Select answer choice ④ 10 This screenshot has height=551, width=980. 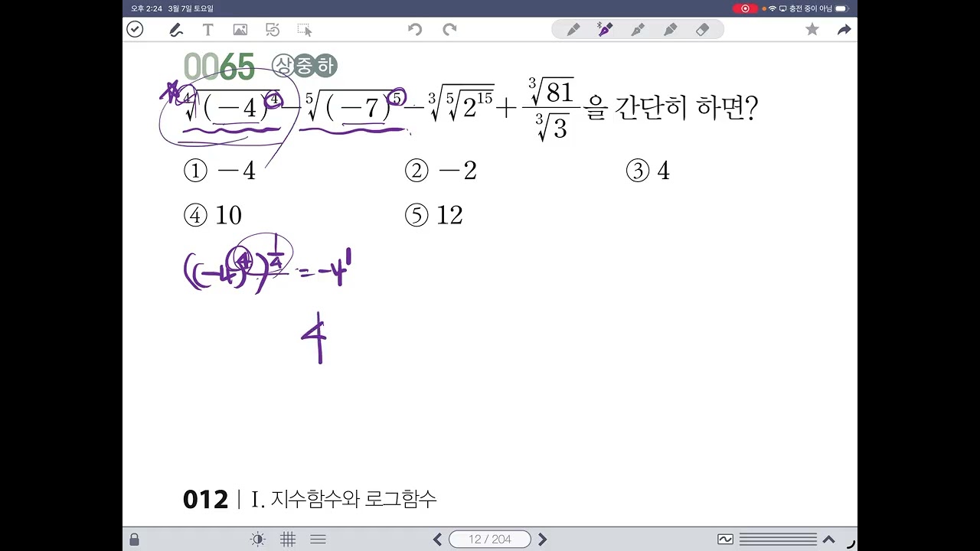[x=213, y=216]
